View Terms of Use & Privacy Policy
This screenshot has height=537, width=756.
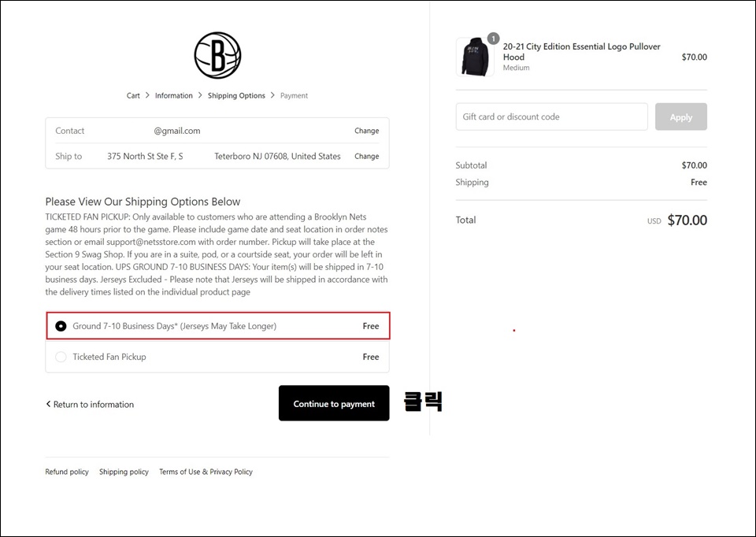(206, 472)
